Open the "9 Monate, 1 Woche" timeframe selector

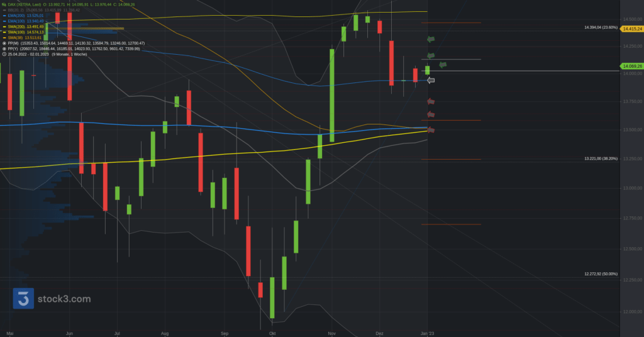[69, 54]
